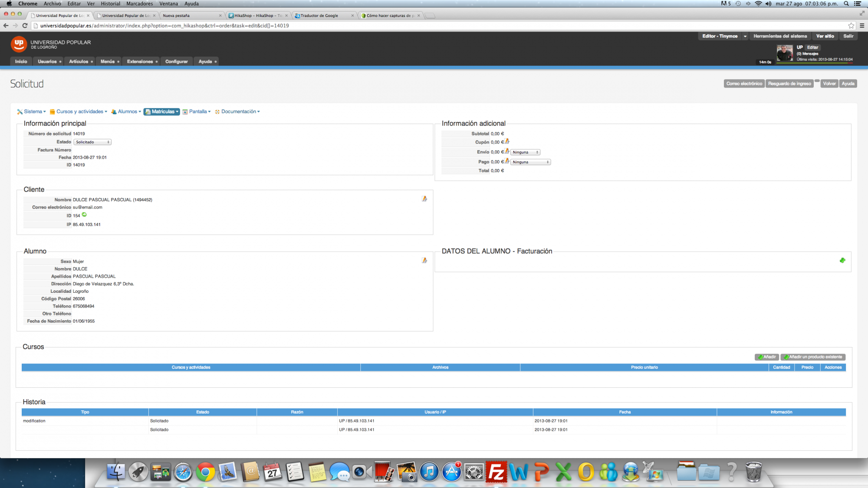Open the Extensiones top menu
The height and width of the screenshot is (488, 868).
(x=140, y=62)
